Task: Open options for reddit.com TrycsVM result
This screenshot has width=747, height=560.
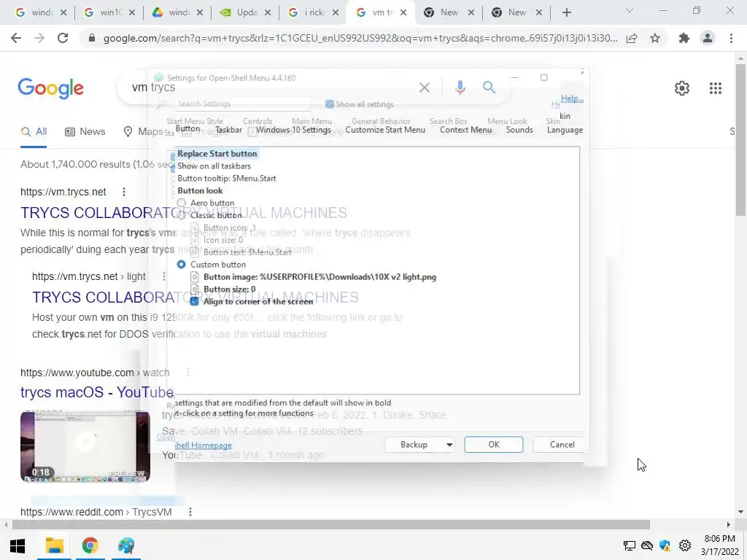Action: (x=190, y=512)
